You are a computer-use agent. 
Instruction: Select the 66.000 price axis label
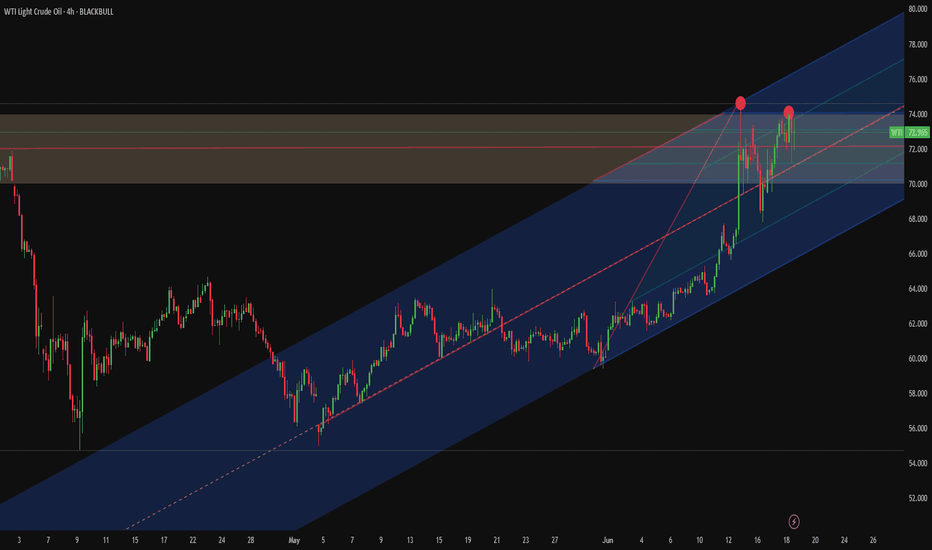click(918, 254)
